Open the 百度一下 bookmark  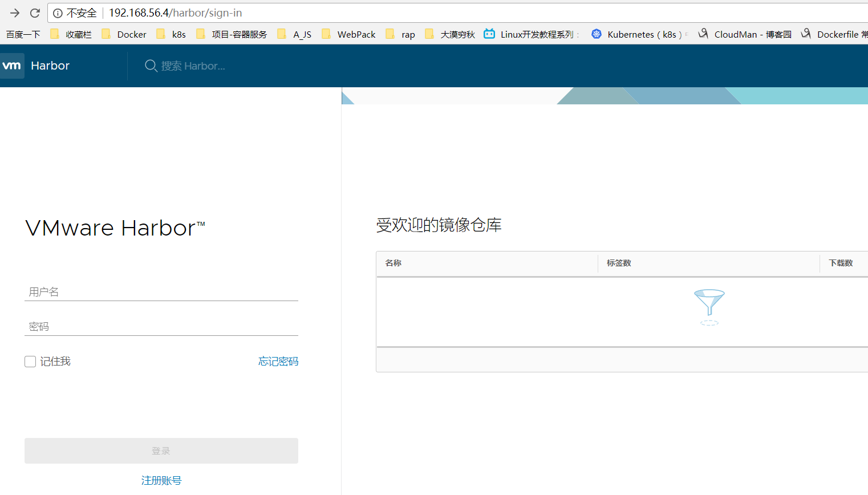(23, 34)
